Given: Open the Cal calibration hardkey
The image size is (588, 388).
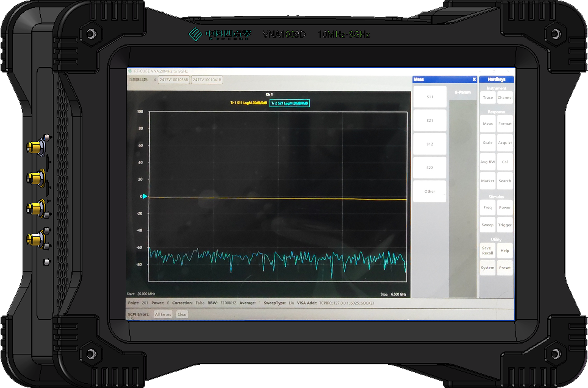Looking at the screenshot, I should (505, 162).
